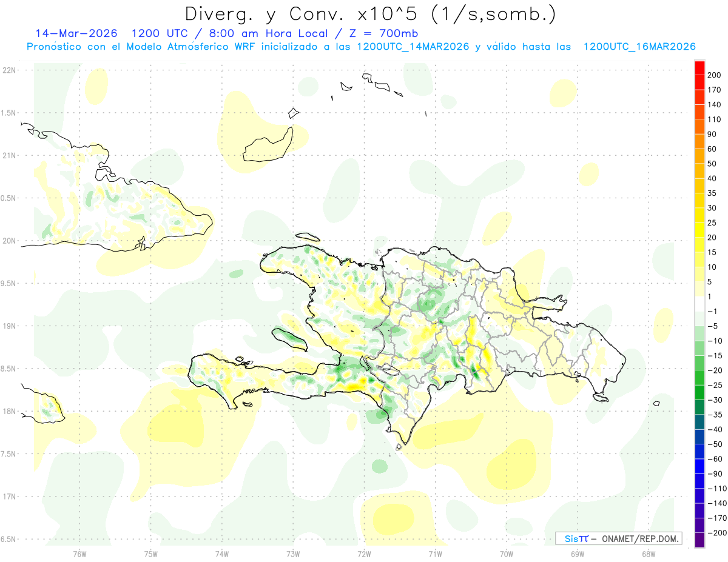Click the "7.5N" latitude label

[9, 454]
